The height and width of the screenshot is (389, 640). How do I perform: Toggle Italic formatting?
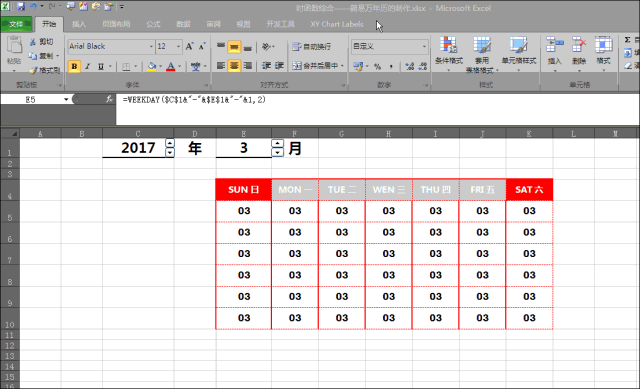(x=87, y=66)
